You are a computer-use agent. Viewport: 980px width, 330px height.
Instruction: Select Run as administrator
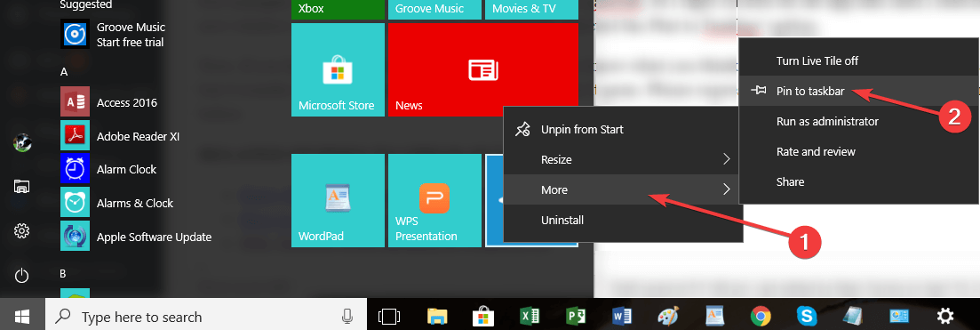point(859,122)
